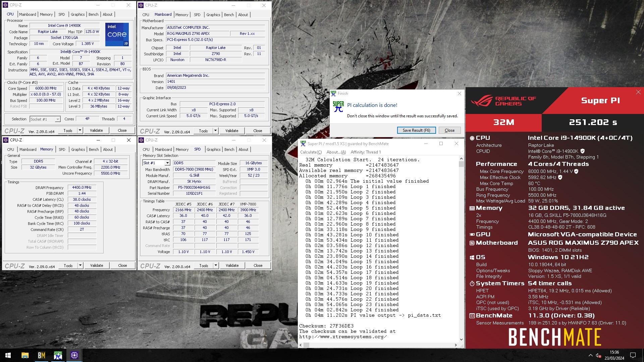Open the Slot #1 memory slot dropdown

167,163
